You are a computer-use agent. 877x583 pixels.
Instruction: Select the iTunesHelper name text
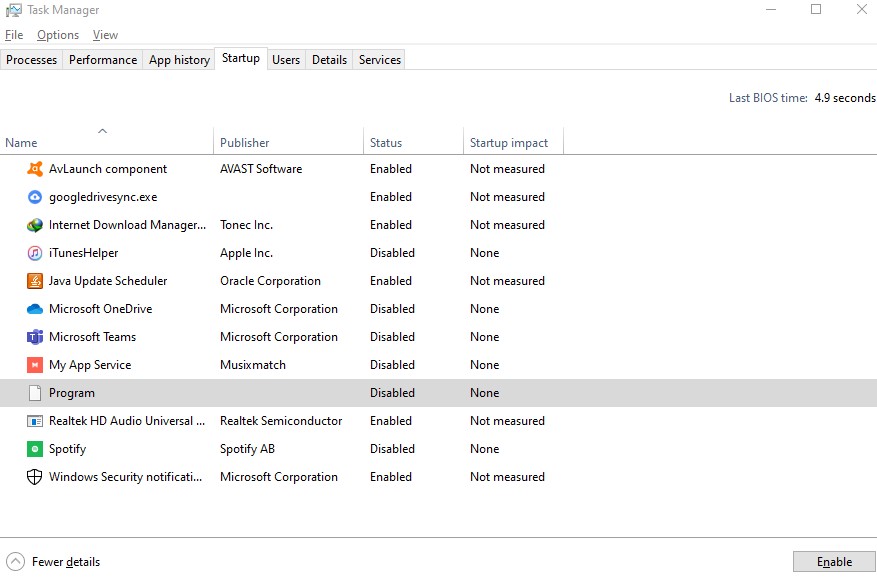[x=83, y=253]
